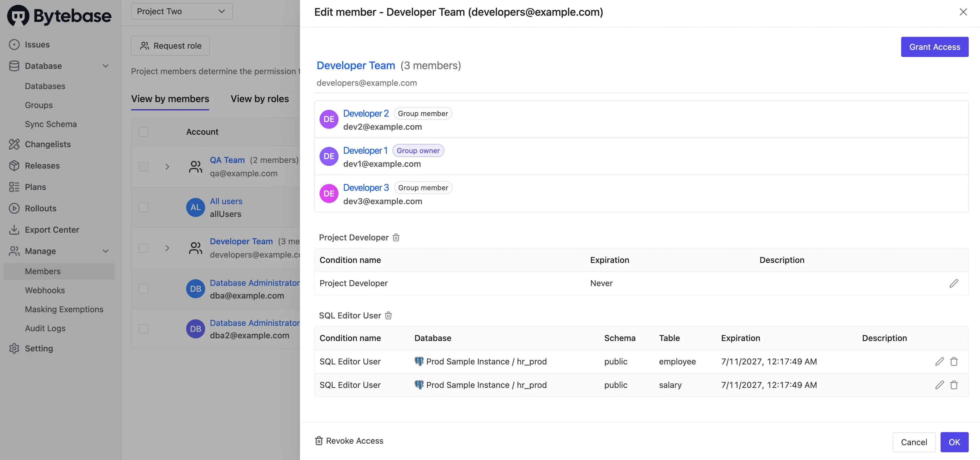Switch to View by roles tab

tap(259, 99)
